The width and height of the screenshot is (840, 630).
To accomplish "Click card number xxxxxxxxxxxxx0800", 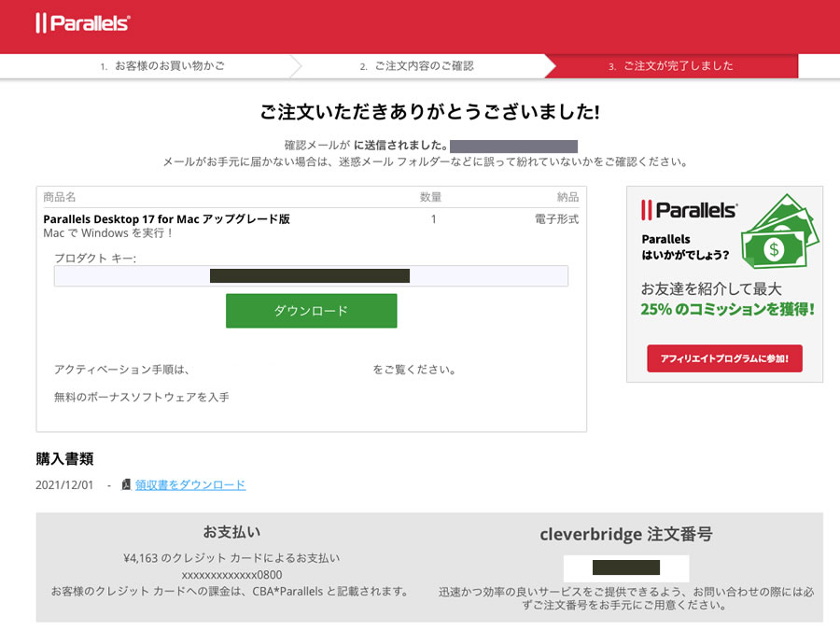I will 232,575.
